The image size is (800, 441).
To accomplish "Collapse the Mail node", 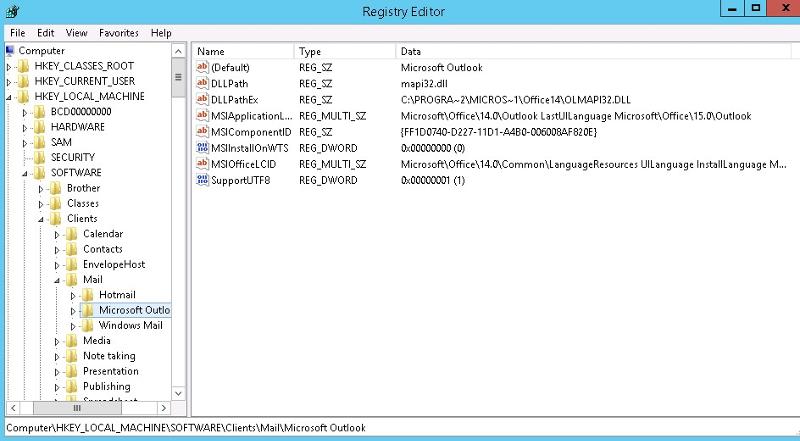I will click(x=57, y=280).
